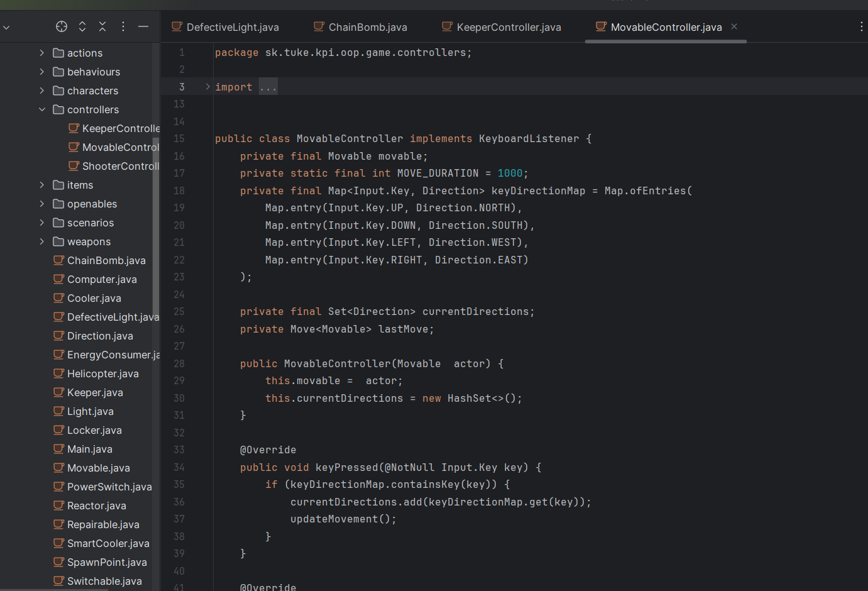Click the Select Opened File crosshair icon
The image size is (868, 591).
[62, 26]
